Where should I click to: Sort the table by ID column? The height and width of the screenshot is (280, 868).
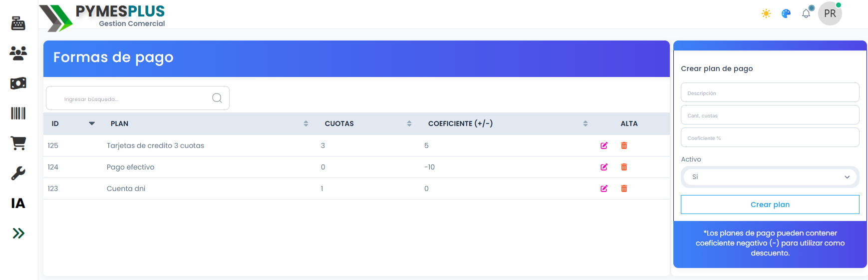tap(92, 123)
